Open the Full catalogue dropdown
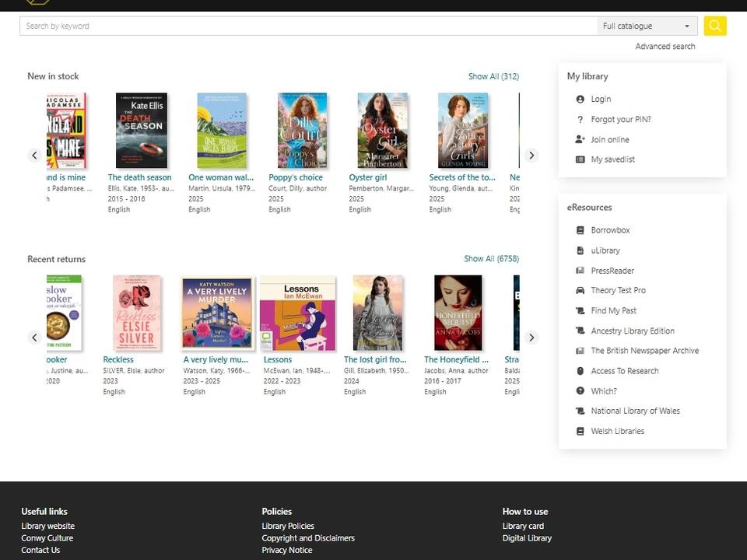The width and height of the screenshot is (747, 560). [647, 26]
